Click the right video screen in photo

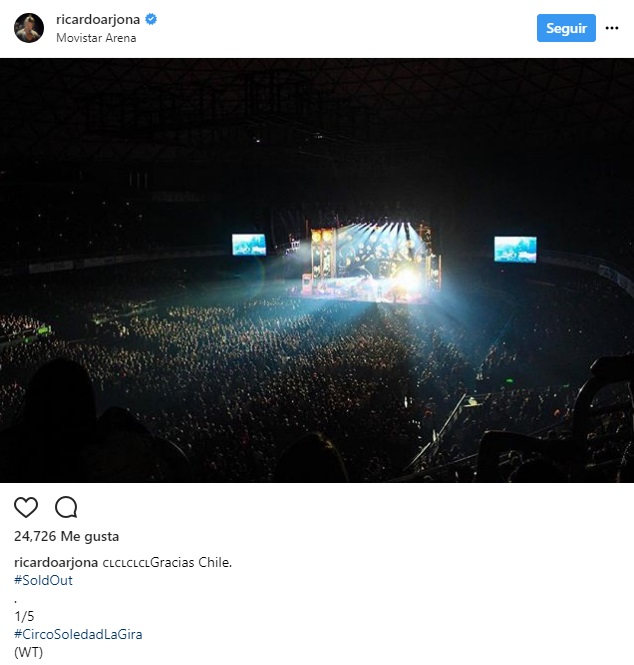[515, 249]
